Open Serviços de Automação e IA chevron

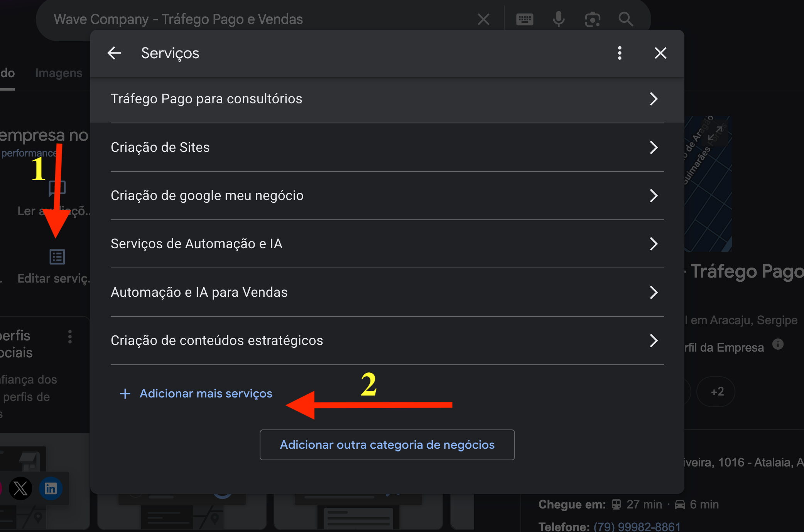coord(653,244)
